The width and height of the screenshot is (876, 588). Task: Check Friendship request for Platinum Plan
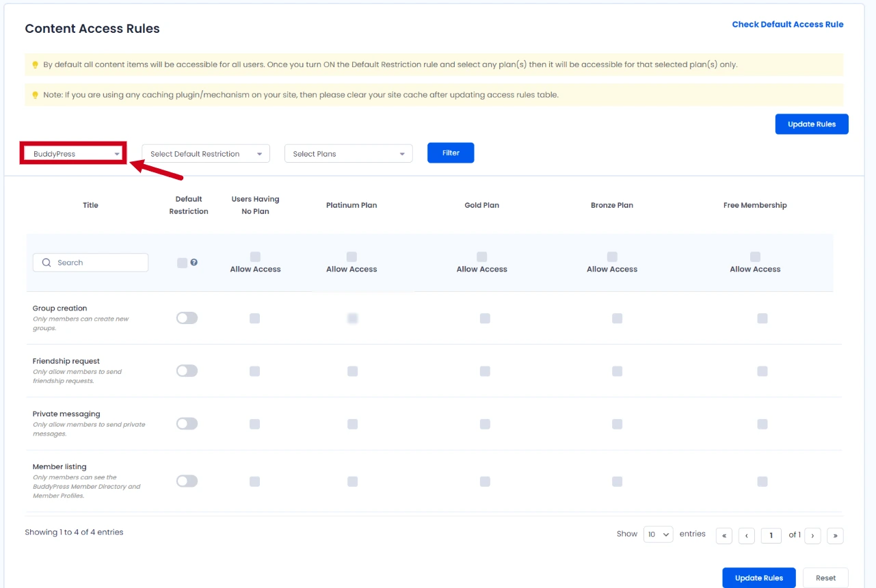tap(352, 371)
